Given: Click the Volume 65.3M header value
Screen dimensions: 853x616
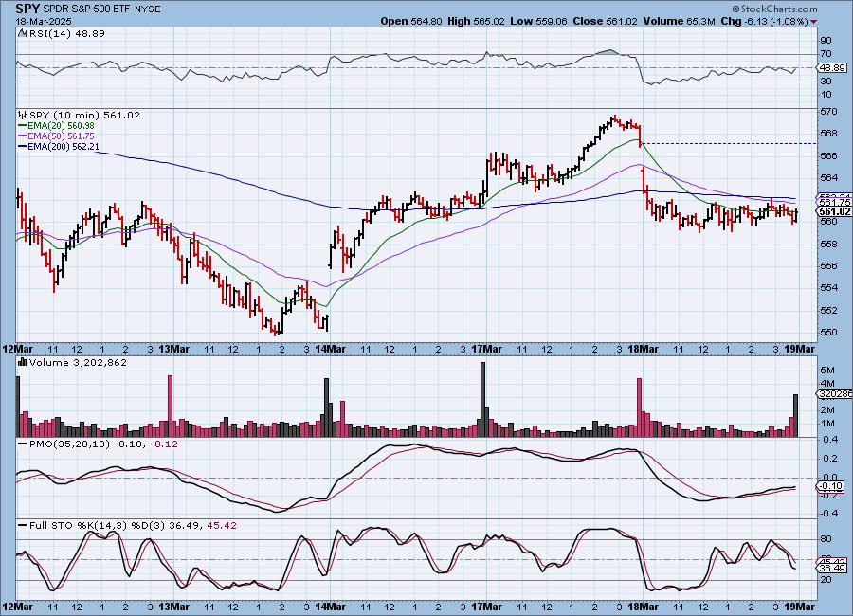Looking at the screenshot, I should pyautogui.click(x=679, y=21).
